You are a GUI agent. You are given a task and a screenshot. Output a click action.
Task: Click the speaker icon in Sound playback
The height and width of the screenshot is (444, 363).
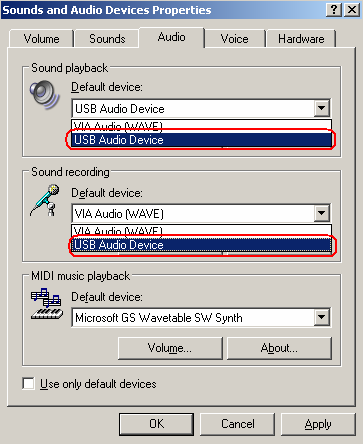[45, 95]
